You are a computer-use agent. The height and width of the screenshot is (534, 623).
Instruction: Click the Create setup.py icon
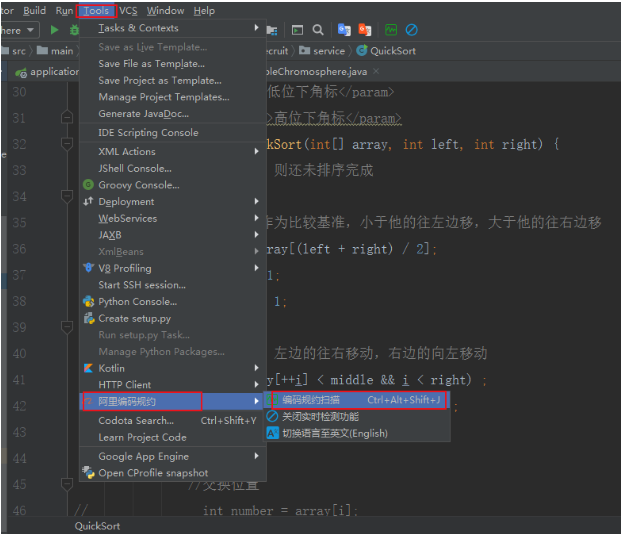[89, 318]
